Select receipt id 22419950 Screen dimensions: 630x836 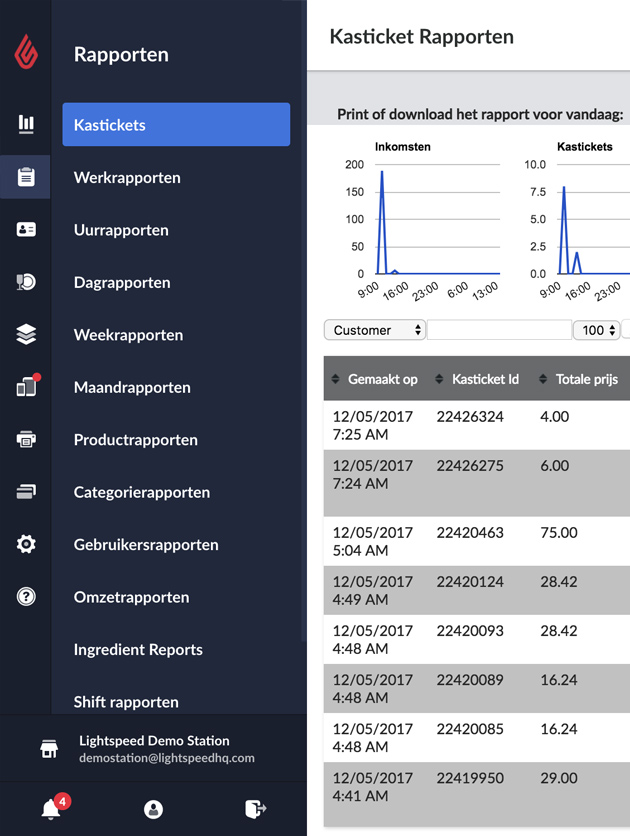470,778
